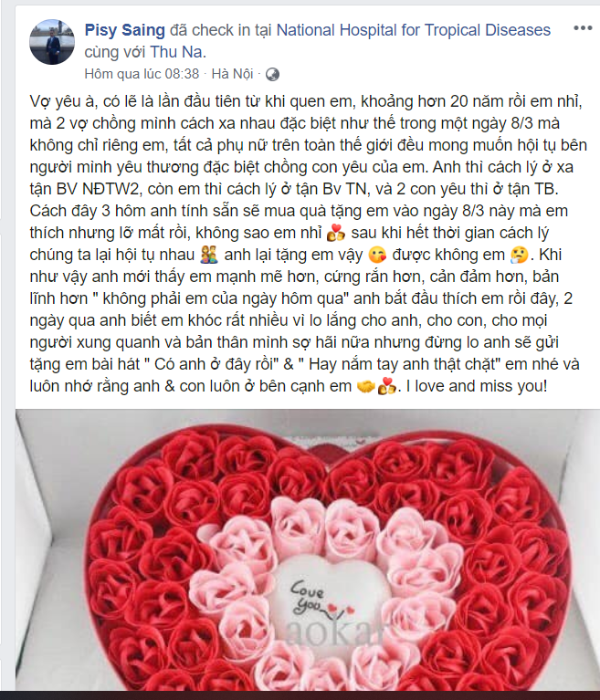Click the globe public privacy icon
The image size is (600, 700).
point(272,75)
